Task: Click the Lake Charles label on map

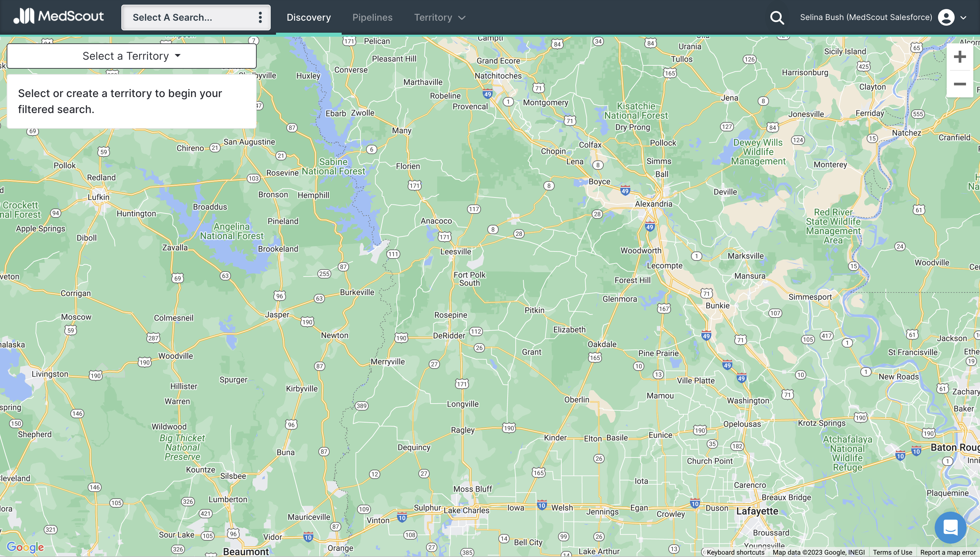Action: [x=466, y=510]
